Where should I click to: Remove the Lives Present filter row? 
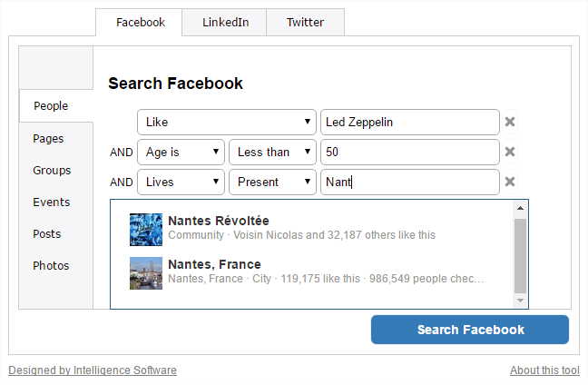point(509,182)
